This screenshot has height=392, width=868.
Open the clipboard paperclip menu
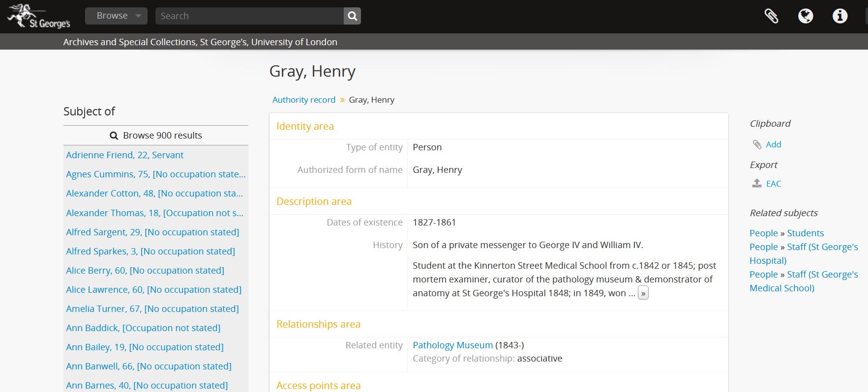coord(771,16)
